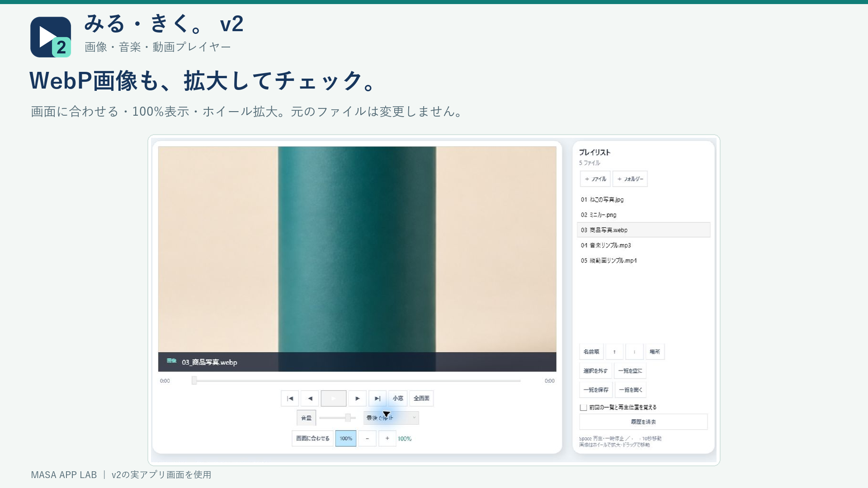The width and height of the screenshot is (868, 488).
Task: Zoom out with the minus button
Action: [x=367, y=438]
